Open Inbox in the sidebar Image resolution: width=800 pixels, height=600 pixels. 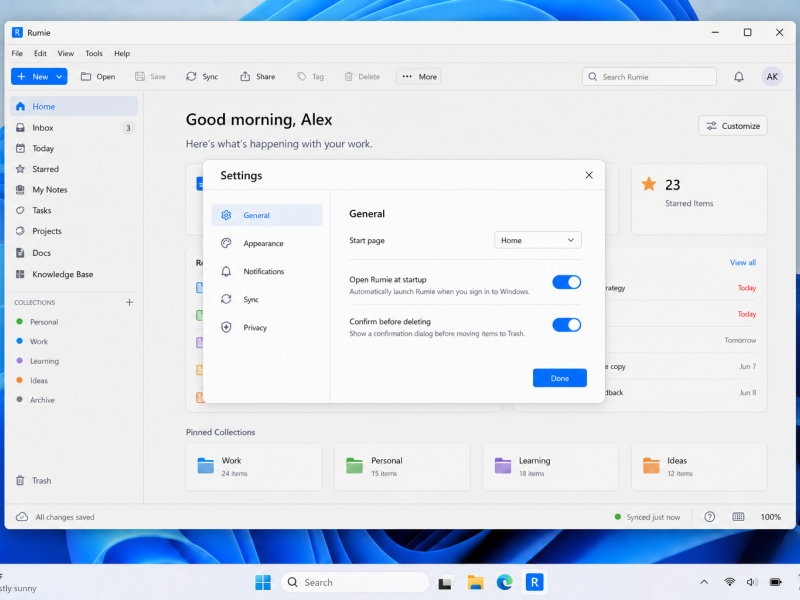[74, 128]
